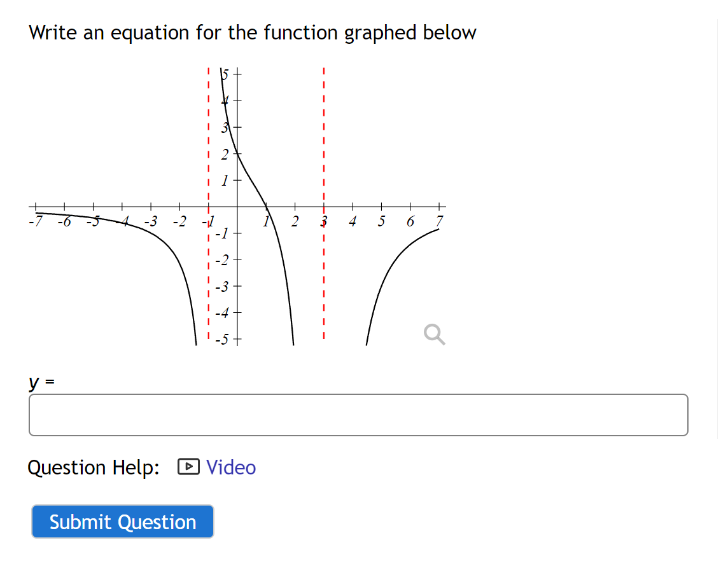Click the tick mark at x equals 4

tap(352, 205)
